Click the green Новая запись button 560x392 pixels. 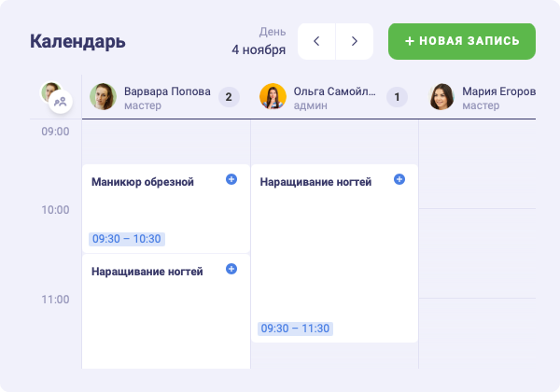462,41
